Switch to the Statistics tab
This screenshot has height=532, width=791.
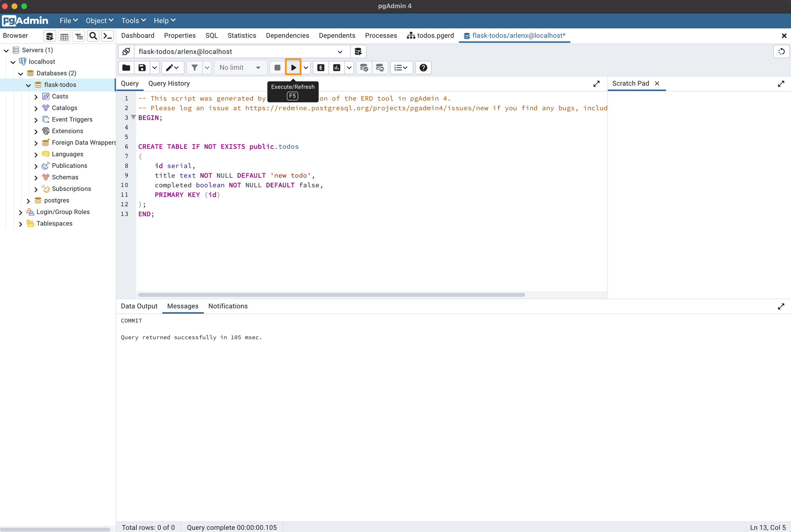pos(241,35)
